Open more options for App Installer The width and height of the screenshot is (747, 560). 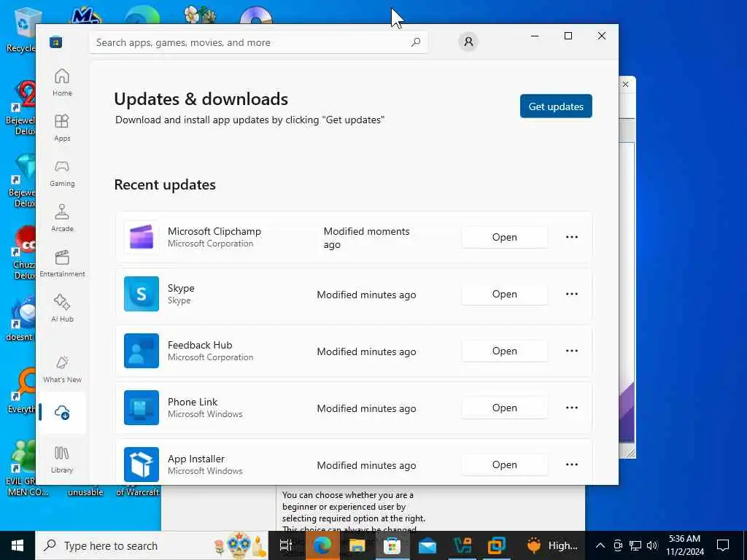(x=572, y=464)
